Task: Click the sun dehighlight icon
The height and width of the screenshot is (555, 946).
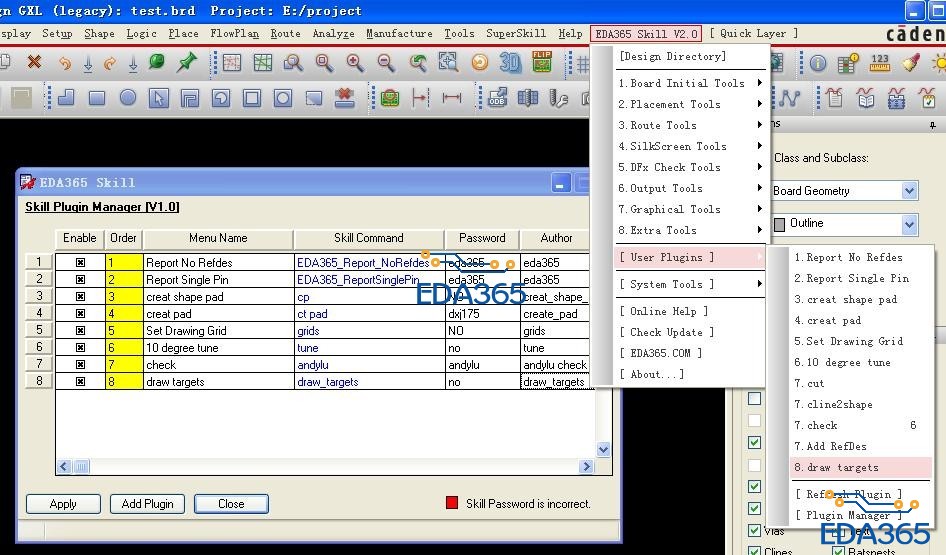Action: click(x=939, y=63)
